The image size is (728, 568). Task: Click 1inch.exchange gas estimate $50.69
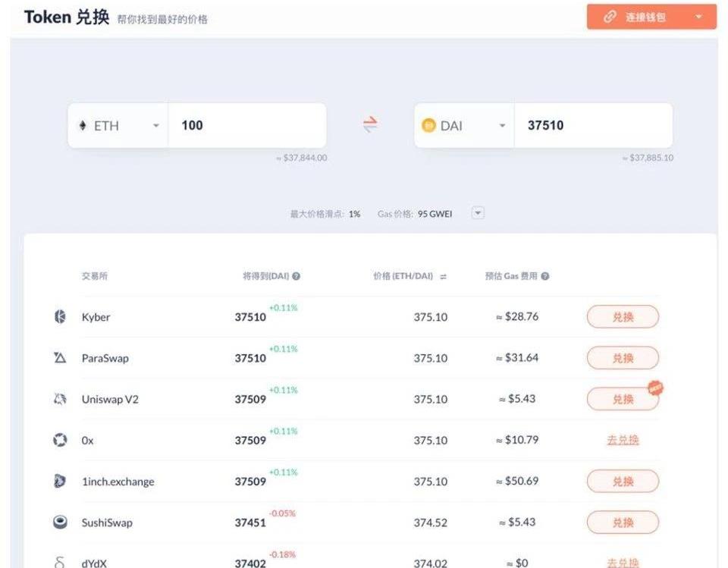(x=517, y=481)
